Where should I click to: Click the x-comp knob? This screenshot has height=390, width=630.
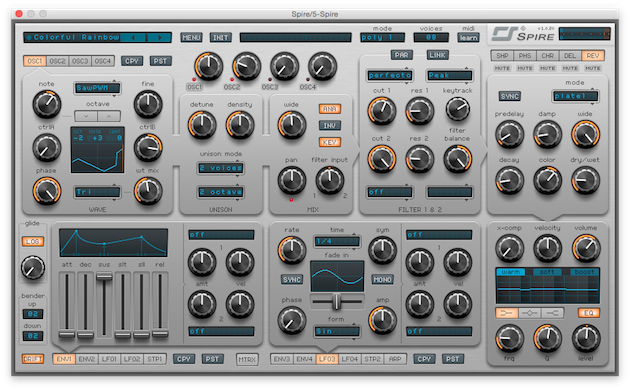click(509, 248)
